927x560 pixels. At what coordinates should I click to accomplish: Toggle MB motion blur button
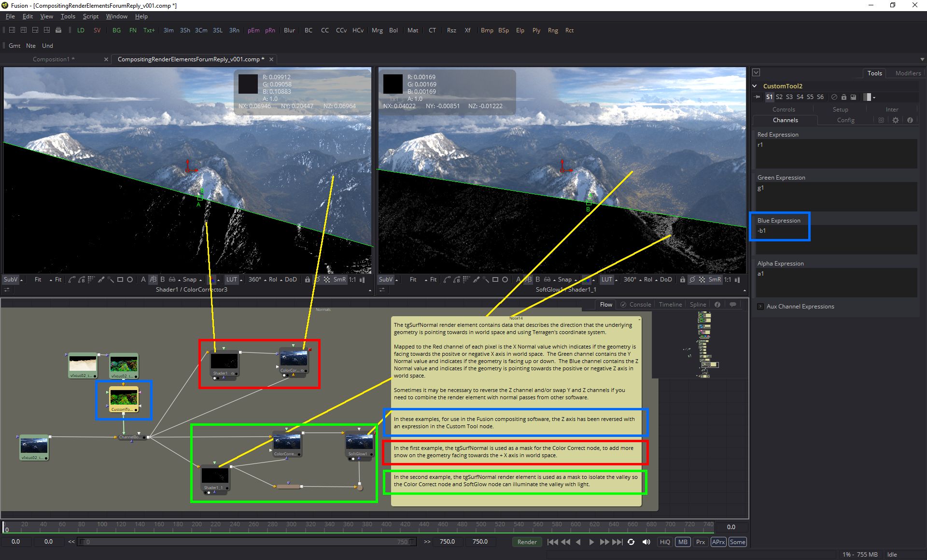(683, 542)
